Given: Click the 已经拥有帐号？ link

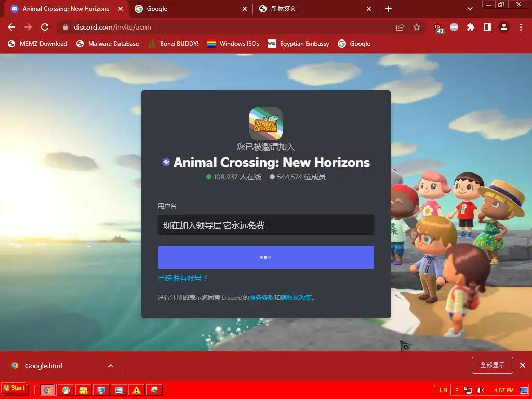Looking at the screenshot, I should tap(182, 278).
